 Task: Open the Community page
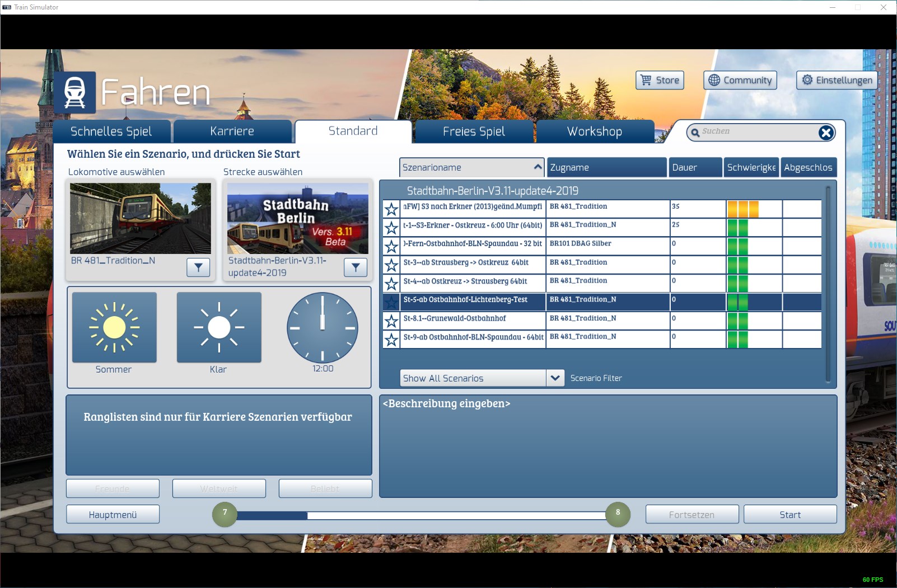click(740, 80)
